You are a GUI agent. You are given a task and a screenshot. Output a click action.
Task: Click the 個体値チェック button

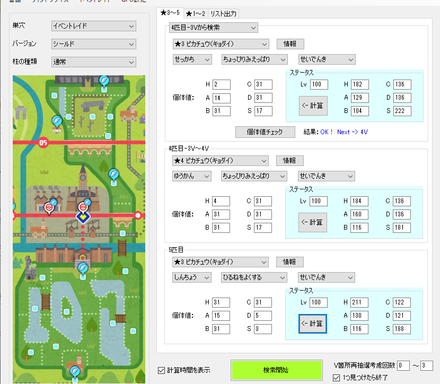tap(265, 132)
